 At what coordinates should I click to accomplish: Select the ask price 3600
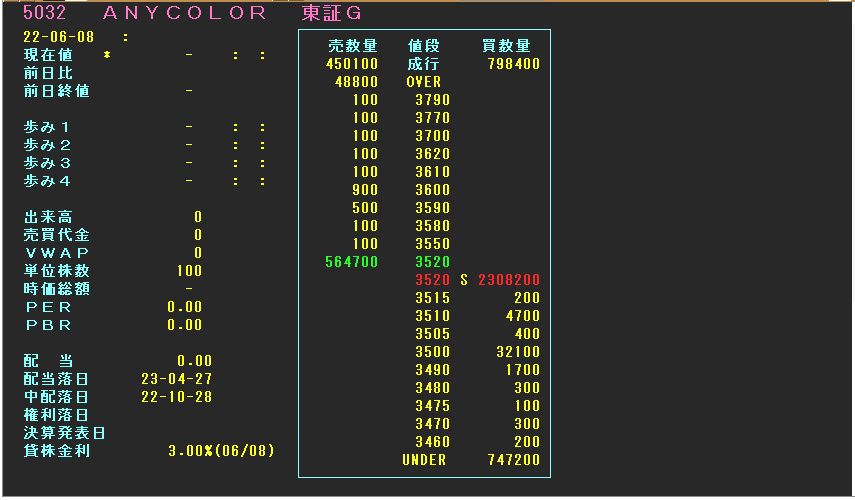point(432,190)
